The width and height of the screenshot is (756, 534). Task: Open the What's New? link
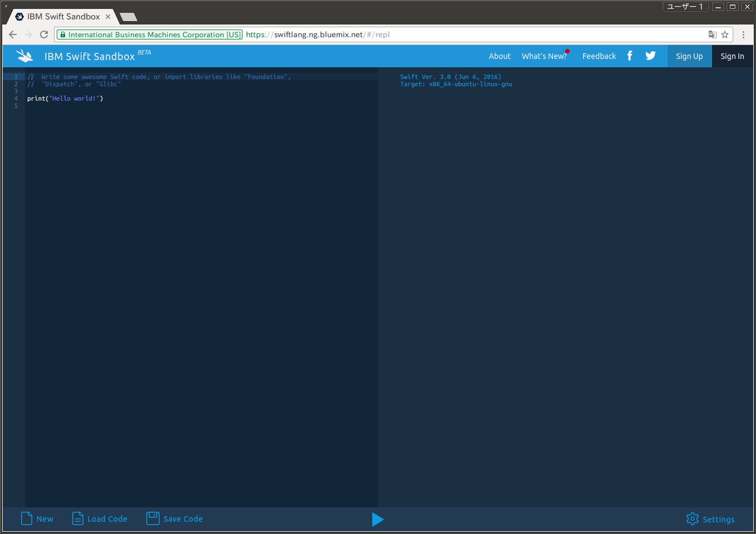[x=544, y=56]
